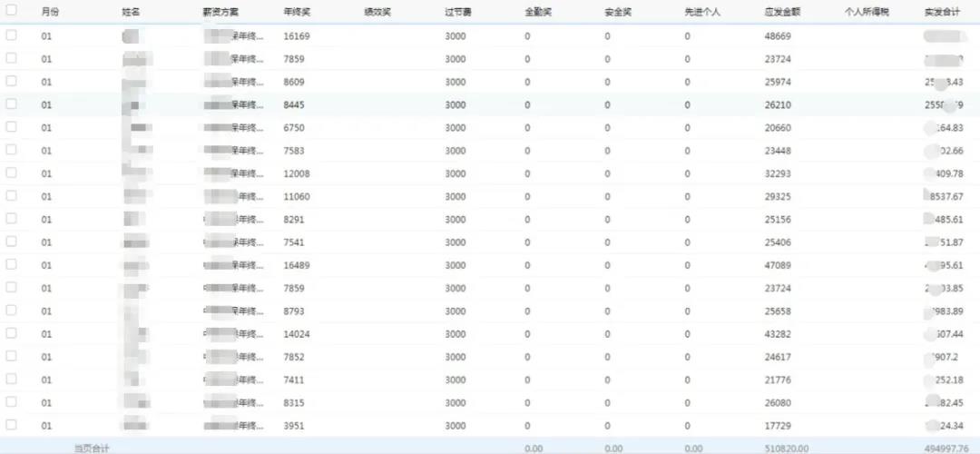Click the 个人所得税 column header
Screen dimensions: 980x454
(867, 12)
